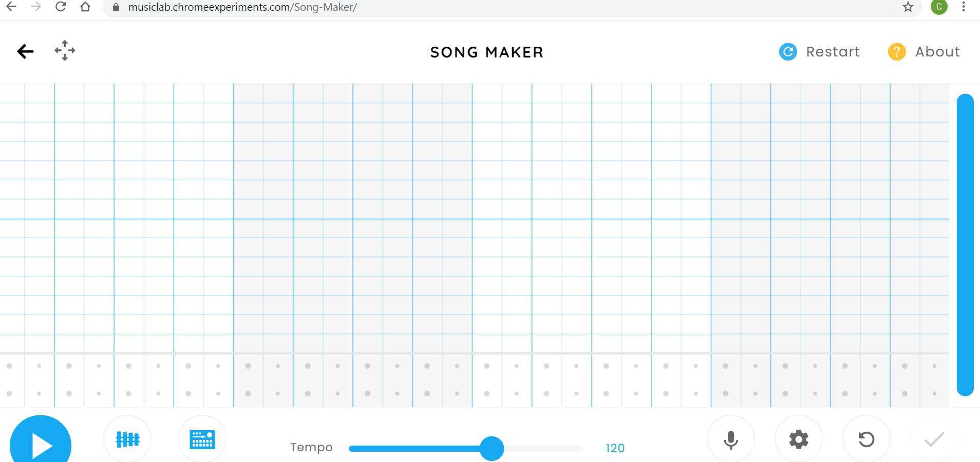
Task: Click the move/pan grid icon
Action: click(64, 51)
